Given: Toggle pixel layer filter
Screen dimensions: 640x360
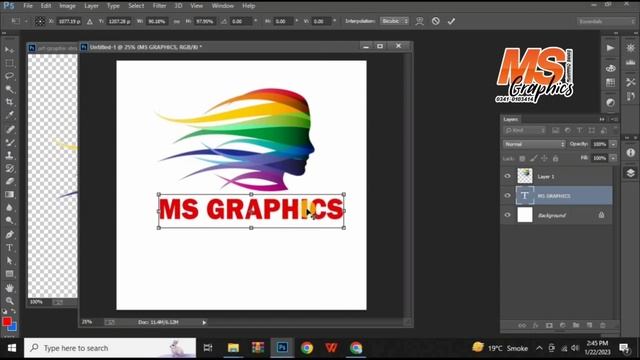Looking at the screenshot, I should pos(556,131).
